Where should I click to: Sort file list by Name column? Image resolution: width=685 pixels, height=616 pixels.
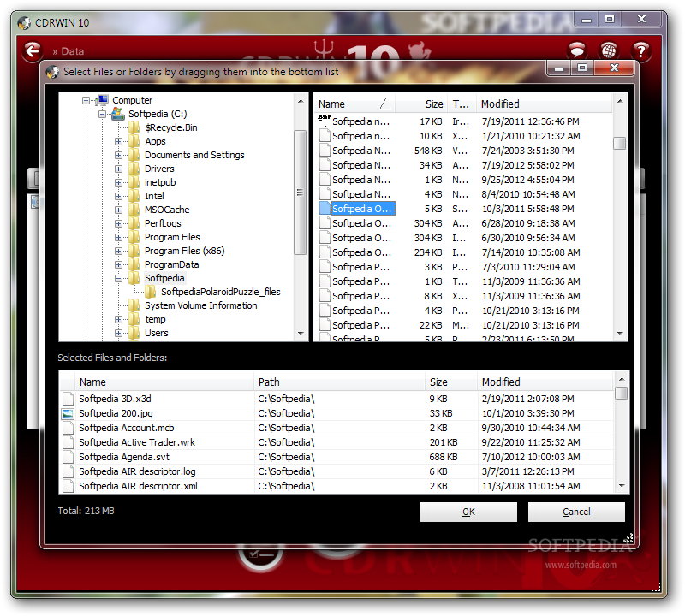pos(354,104)
